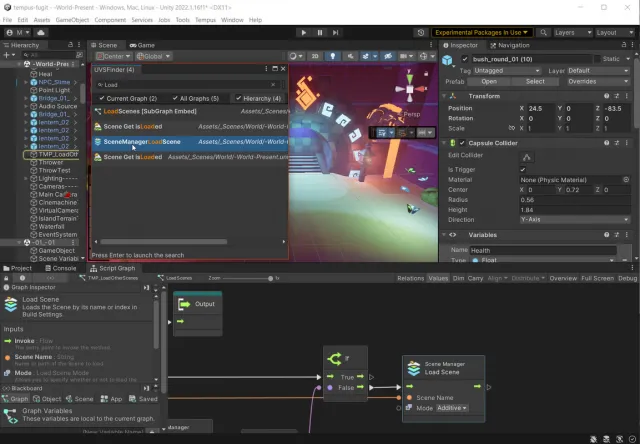The height and width of the screenshot is (444, 640).
Task: Open Capsule Collider help icon
Action: point(607,143)
